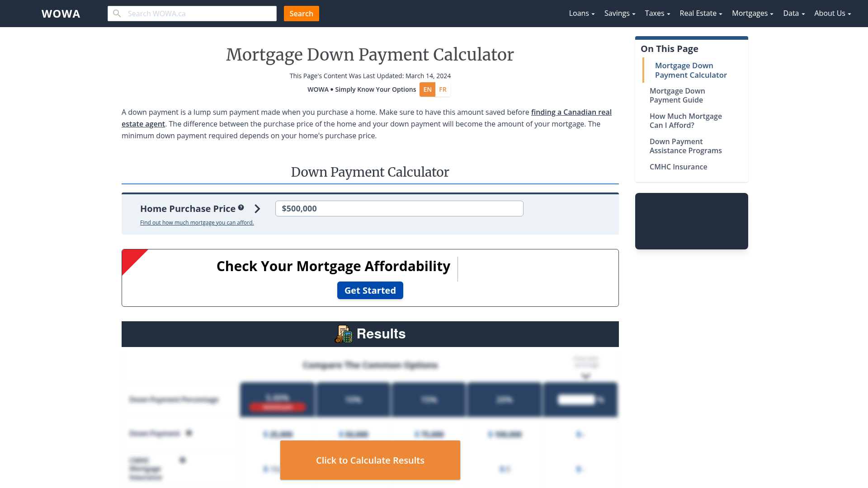
Task: Open the Data menu item
Action: 793,13
